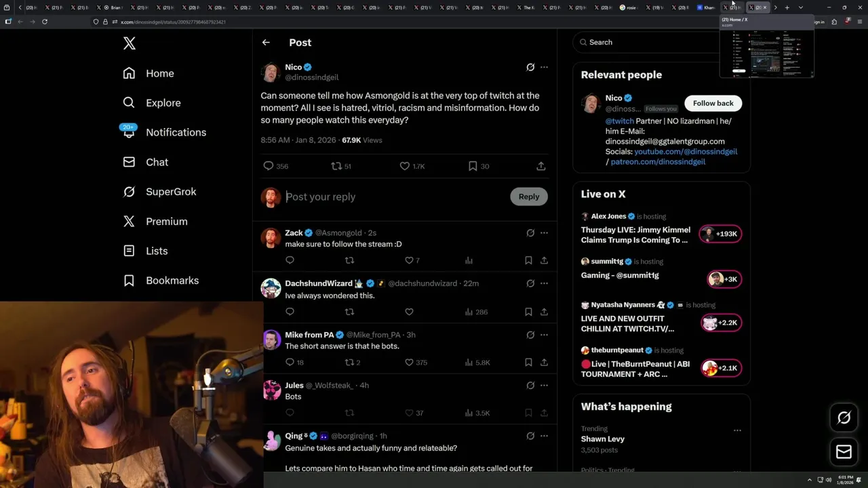The image size is (868, 488).
Task: View analytics on Zack's reply
Action: point(469,260)
